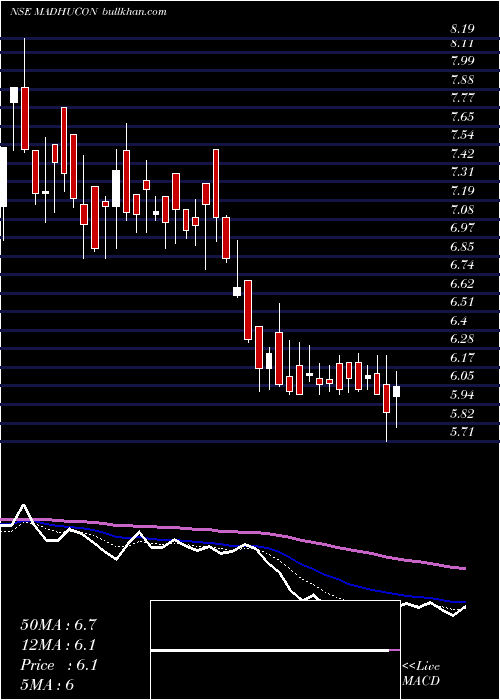Click the 6.28 price axis label
This screenshot has height=700, width=500.
[x=462, y=339]
